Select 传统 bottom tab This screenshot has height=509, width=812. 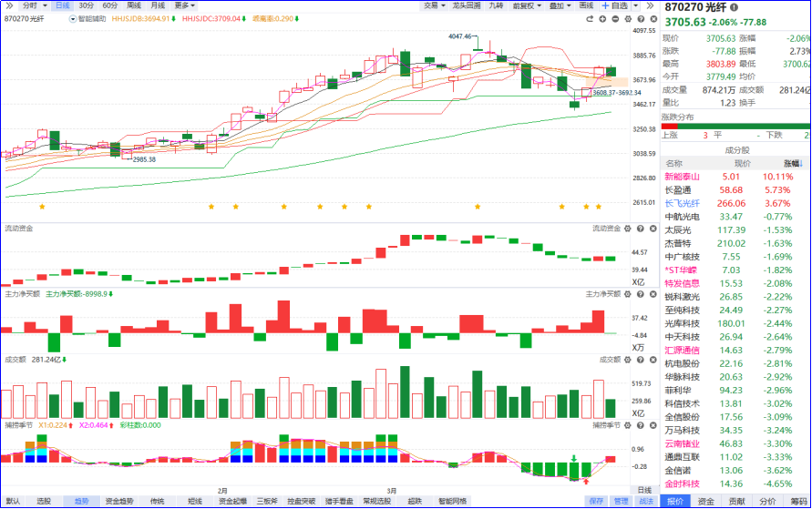(x=157, y=501)
